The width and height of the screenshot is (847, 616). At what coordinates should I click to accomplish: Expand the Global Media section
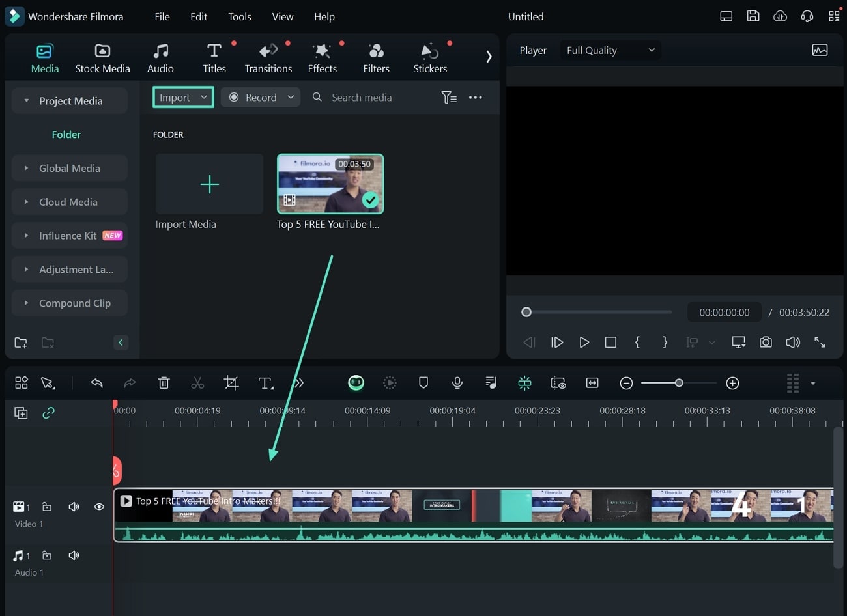[27, 168]
